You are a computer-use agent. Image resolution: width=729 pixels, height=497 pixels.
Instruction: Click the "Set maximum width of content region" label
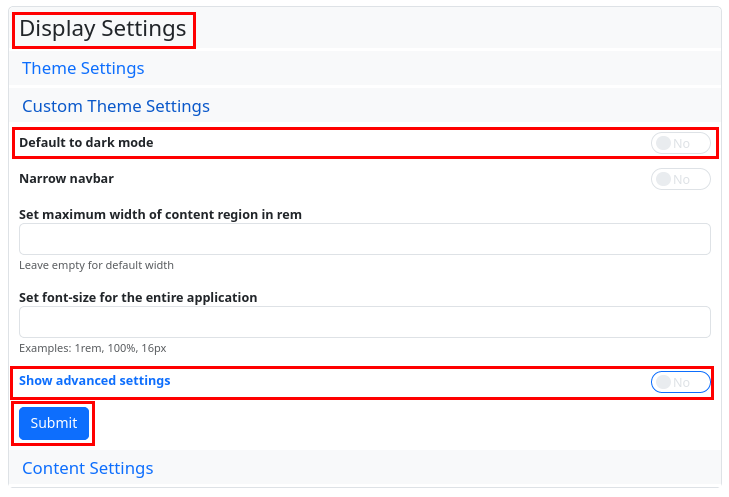tap(160, 214)
